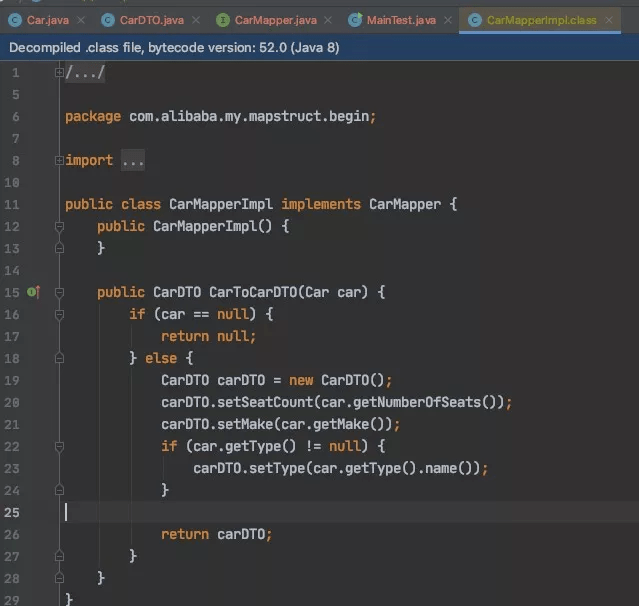The width and height of the screenshot is (639, 606).
Task: Click the setType call on line 23
Action: (277, 468)
